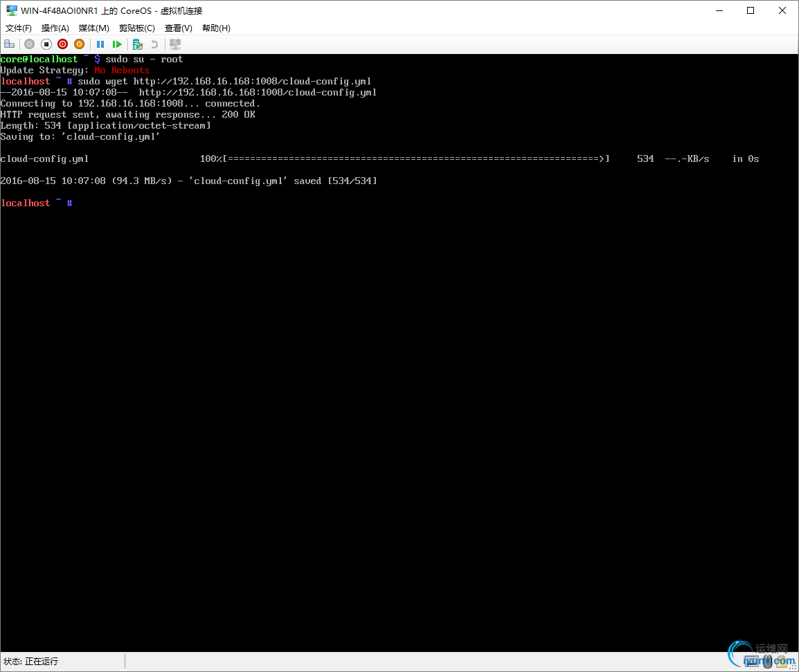Click 'Connecting to 192.168.16.168:1008' line

coord(130,103)
